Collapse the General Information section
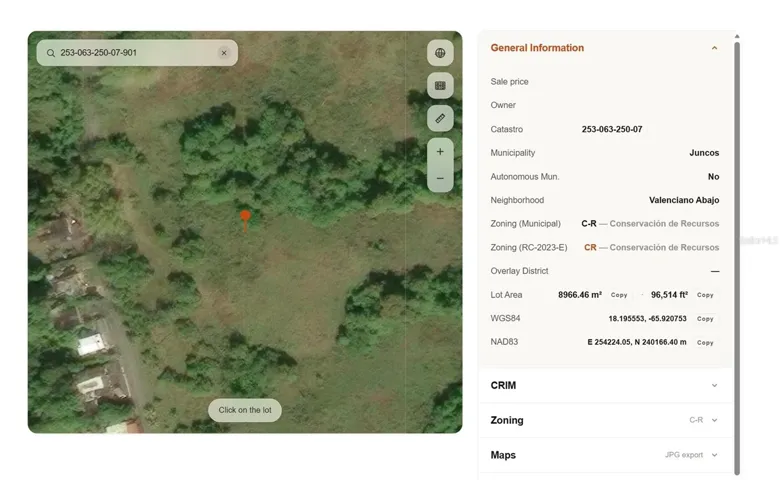The height and width of the screenshot is (480, 780). (714, 48)
